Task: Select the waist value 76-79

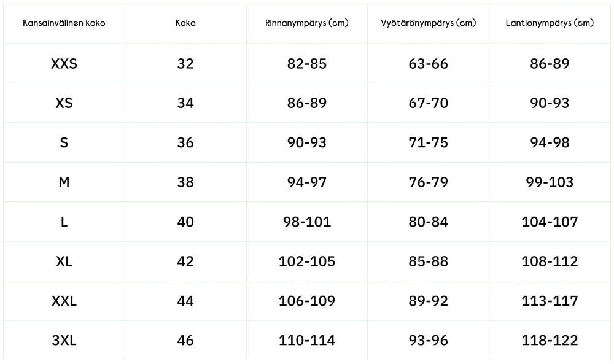Action: click(429, 182)
